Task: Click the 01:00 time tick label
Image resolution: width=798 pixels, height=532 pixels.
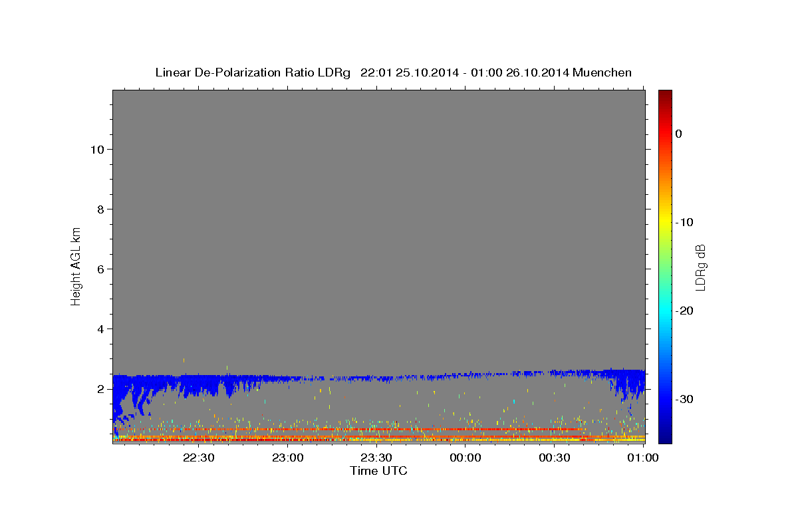Action: pyautogui.click(x=643, y=458)
